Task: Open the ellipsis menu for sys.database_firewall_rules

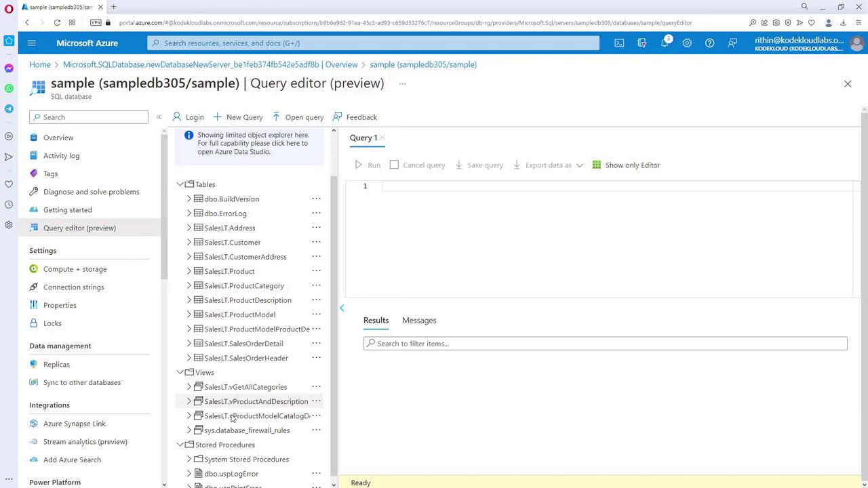Action: coord(316,430)
